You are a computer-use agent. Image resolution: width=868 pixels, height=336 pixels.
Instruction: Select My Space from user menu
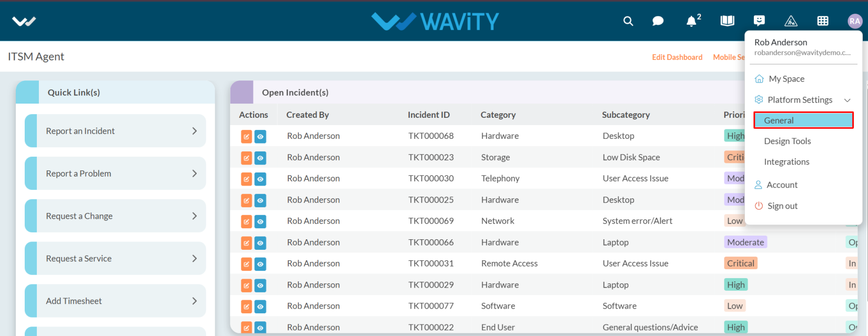coord(786,79)
